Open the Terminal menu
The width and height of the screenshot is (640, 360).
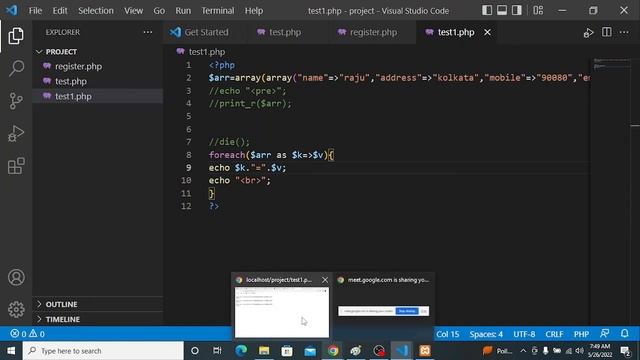tap(218, 11)
